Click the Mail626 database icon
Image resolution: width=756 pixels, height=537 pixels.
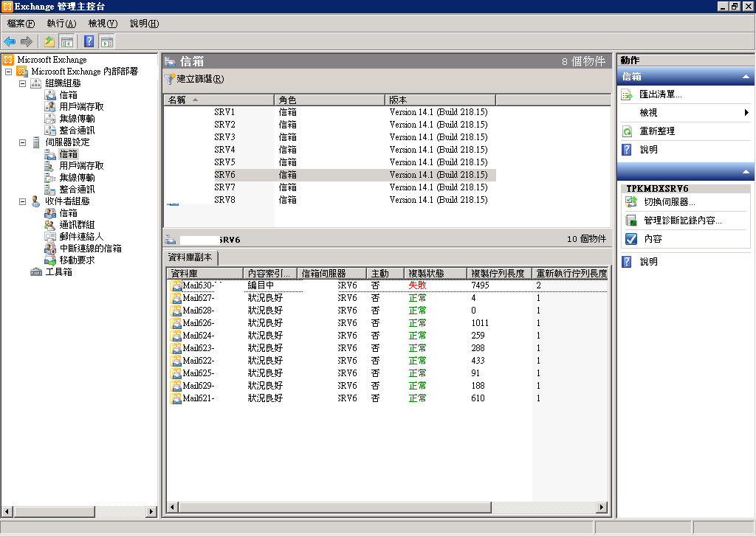(x=175, y=323)
